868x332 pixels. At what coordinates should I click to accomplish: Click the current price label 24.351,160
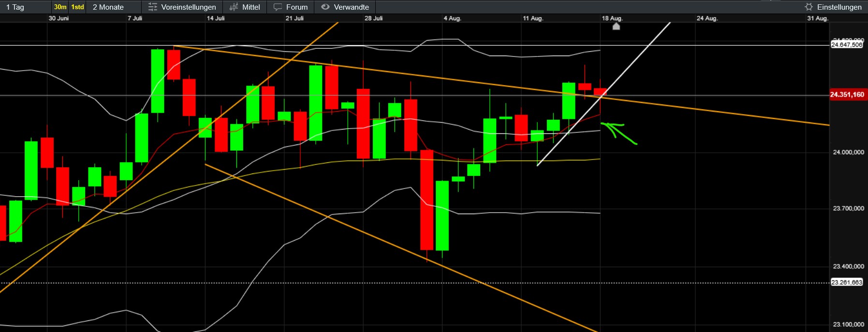847,95
